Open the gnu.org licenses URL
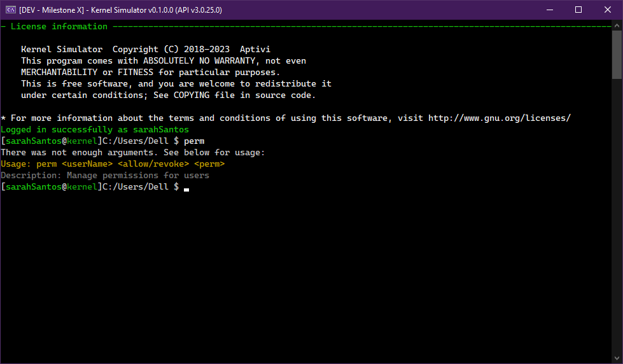This screenshot has height=364, width=623. tap(499, 118)
